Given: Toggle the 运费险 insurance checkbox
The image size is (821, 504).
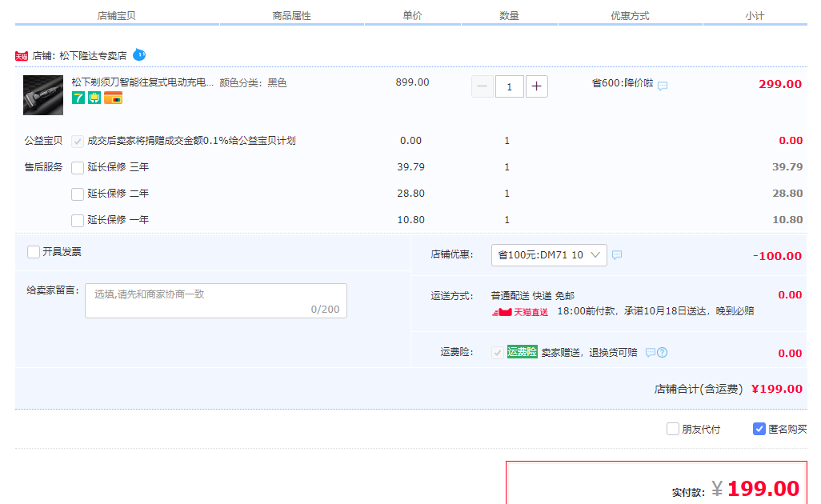Looking at the screenshot, I should tap(498, 352).
